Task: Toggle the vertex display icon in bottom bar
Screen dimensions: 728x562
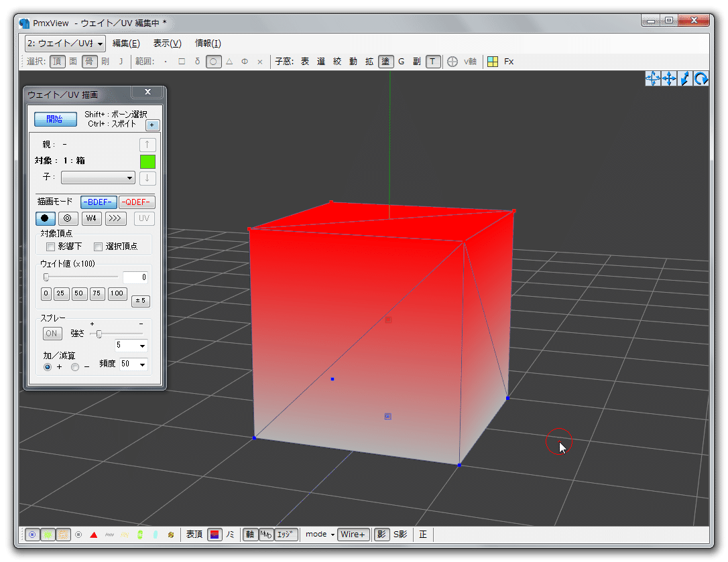Action: point(32,535)
